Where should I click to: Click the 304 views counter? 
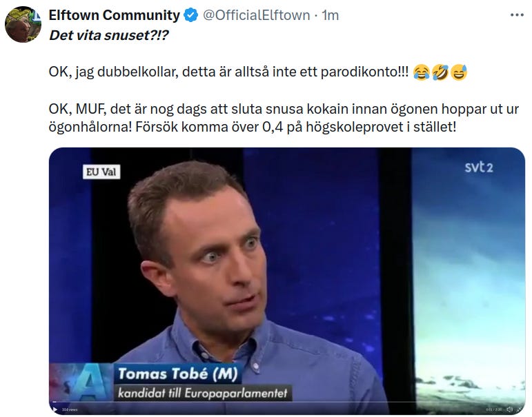[70, 410]
